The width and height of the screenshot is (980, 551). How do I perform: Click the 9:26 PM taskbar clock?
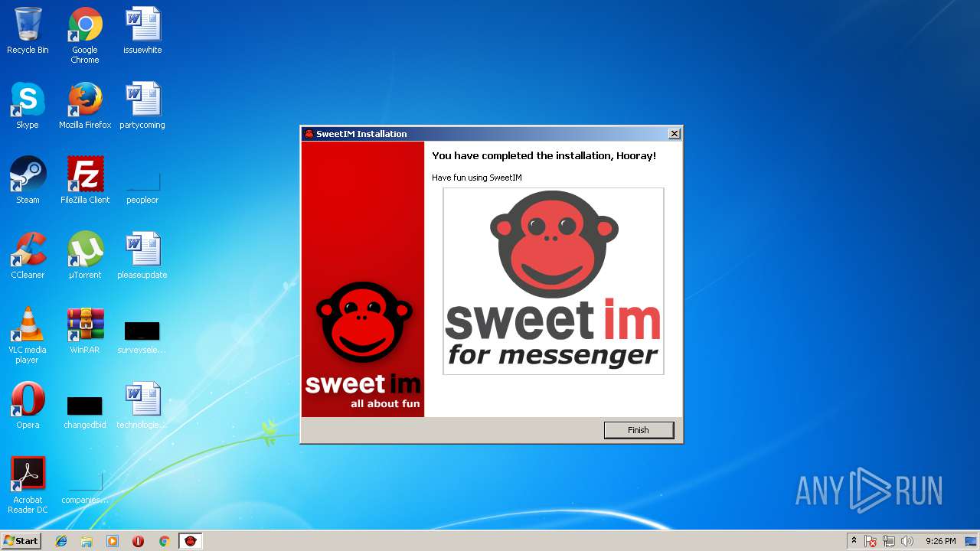click(x=941, y=541)
